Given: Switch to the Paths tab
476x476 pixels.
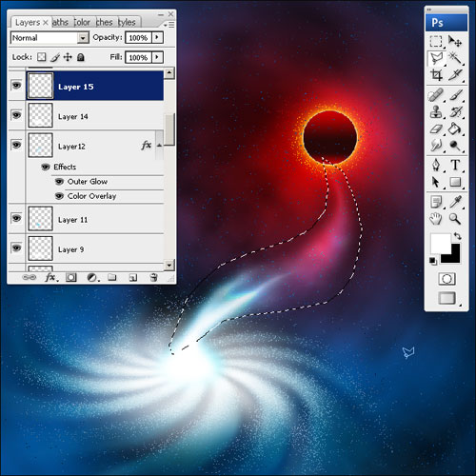Looking at the screenshot, I should [61, 22].
